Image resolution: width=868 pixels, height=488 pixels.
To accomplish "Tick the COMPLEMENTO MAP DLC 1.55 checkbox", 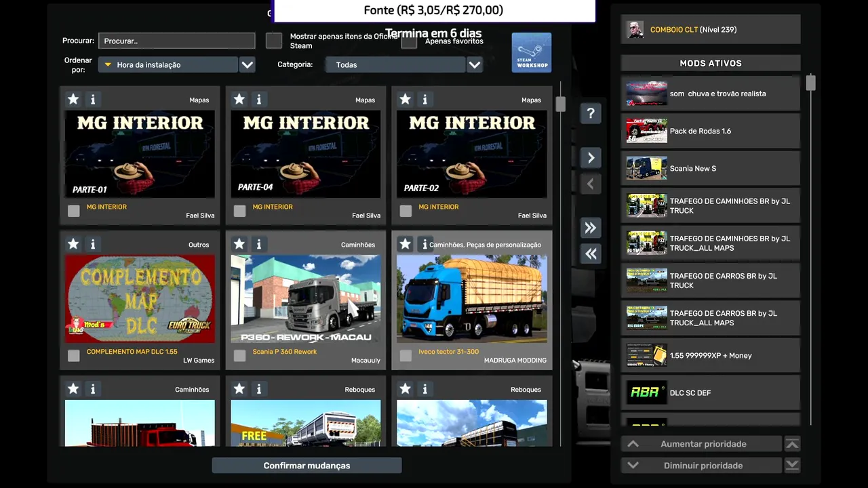I will click(x=74, y=356).
